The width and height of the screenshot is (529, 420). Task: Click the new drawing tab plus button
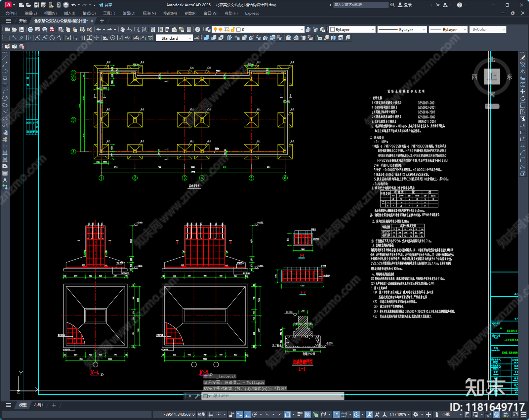point(102,21)
